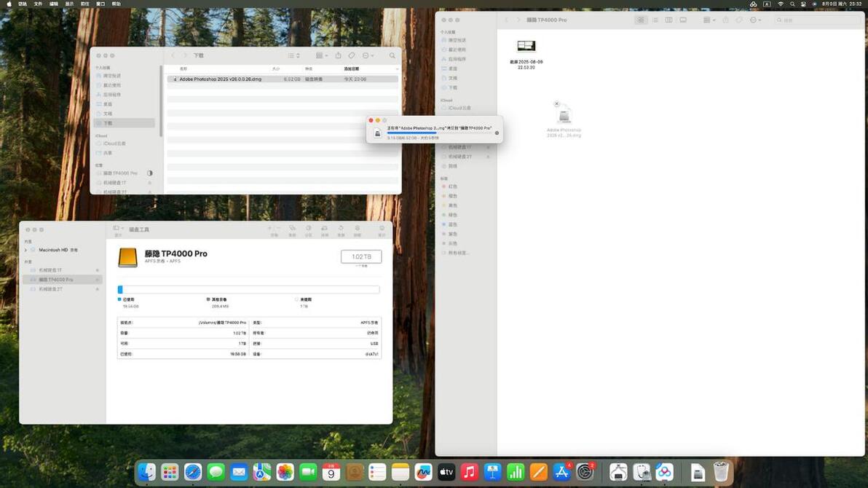Click share icon in Downloads Finder toolbar
Viewport: 868px width, 488px height.
tap(338, 55)
